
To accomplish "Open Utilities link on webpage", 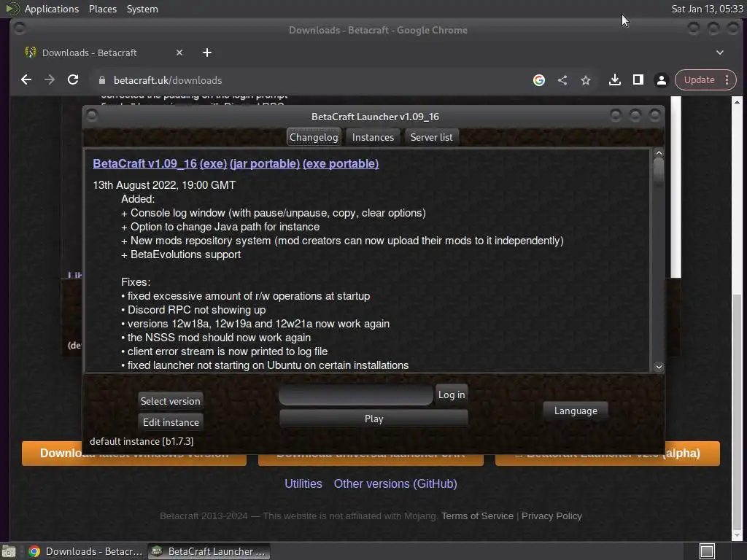I will coord(303,484).
